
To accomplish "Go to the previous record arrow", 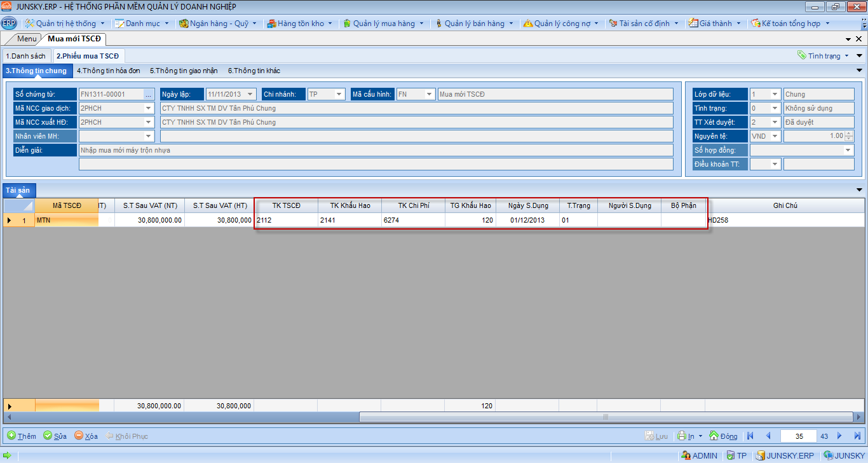I will pos(768,436).
